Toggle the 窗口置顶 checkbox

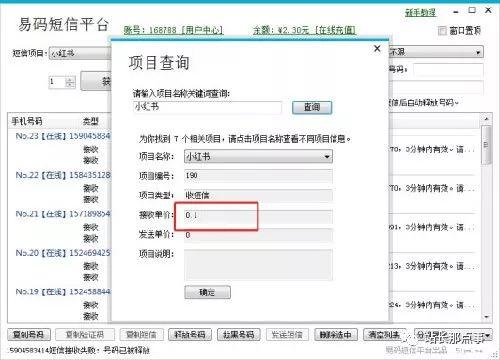coord(442,31)
